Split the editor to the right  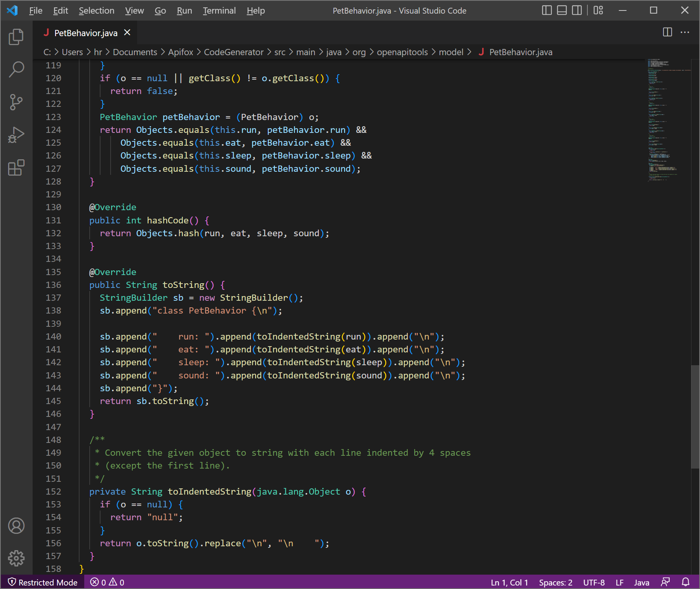[x=667, y=32]
